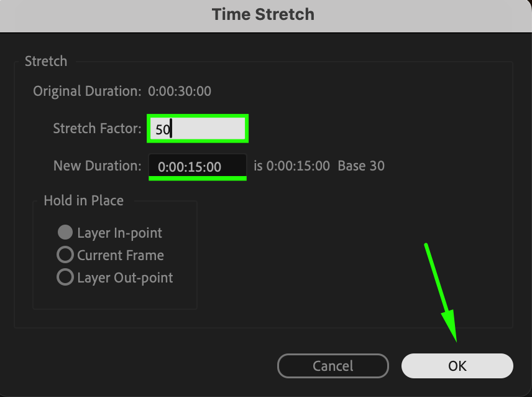Click the Original Duration label
This screenshot has height=397, width=532.
[x=87, y=91]
